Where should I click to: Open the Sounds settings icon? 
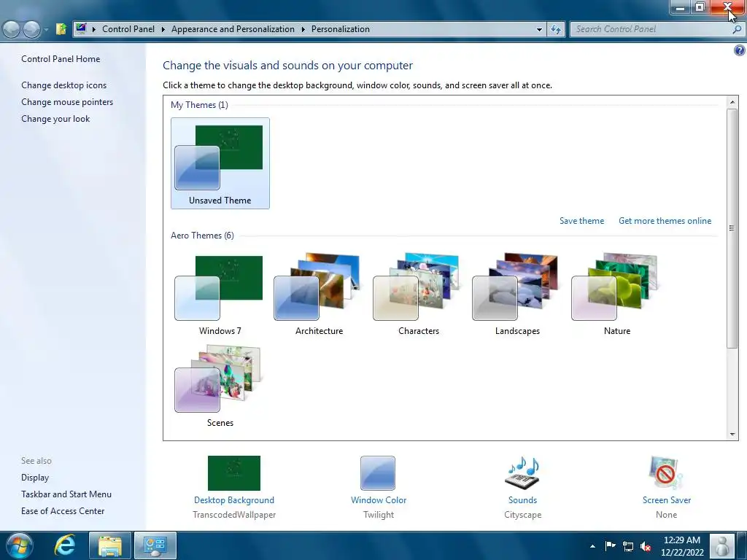(x=522, y=472)
